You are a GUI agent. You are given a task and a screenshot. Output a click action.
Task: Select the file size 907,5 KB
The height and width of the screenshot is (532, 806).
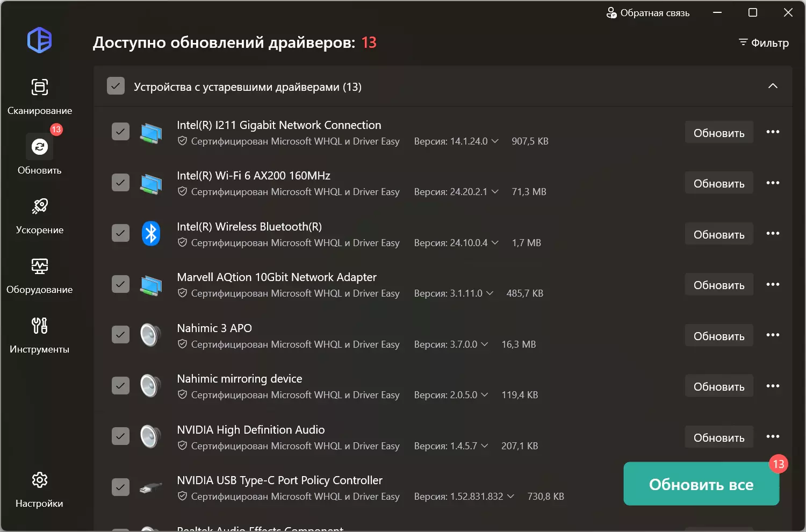pos(530,141)
